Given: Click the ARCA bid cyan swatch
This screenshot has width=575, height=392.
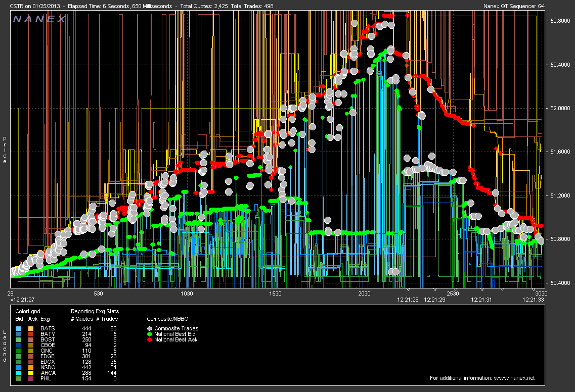Looking at the screenshot, I should point(18,373).
